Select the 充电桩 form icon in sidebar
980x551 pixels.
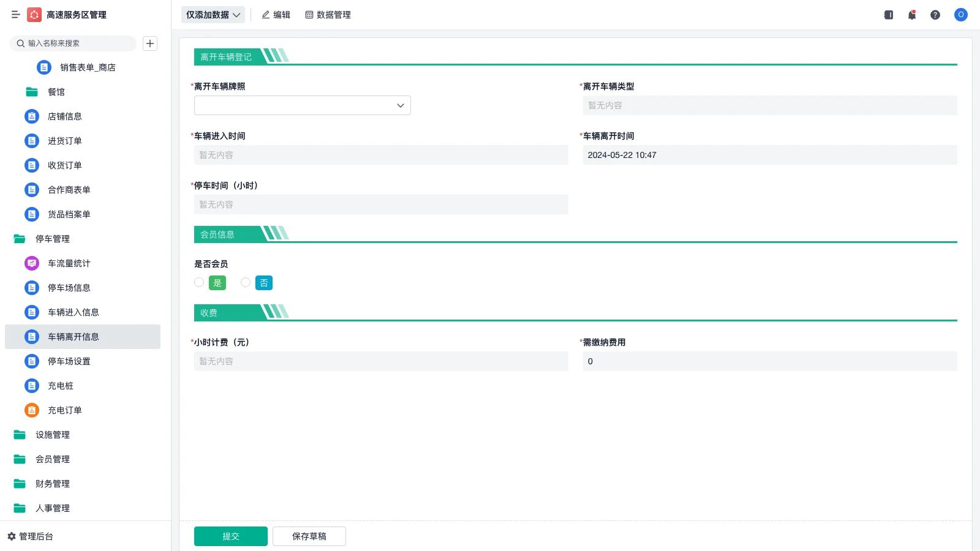tap(31, 386)
